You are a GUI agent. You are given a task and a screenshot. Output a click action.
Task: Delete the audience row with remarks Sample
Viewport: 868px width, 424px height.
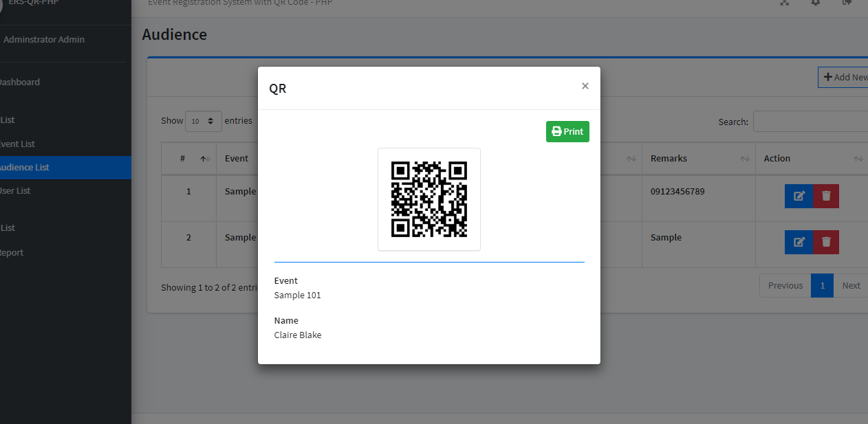[x=826, y=242]
